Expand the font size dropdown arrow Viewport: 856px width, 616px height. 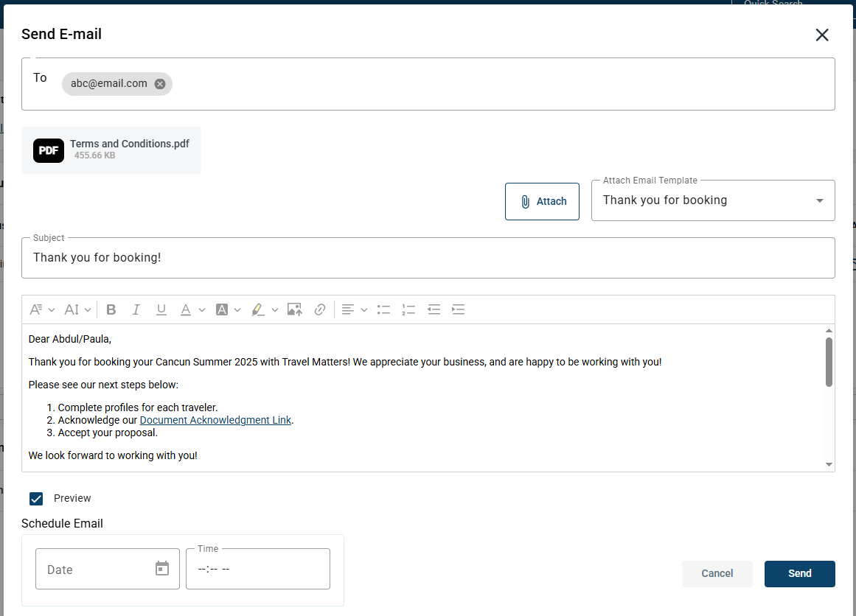(x=87, y=310)
